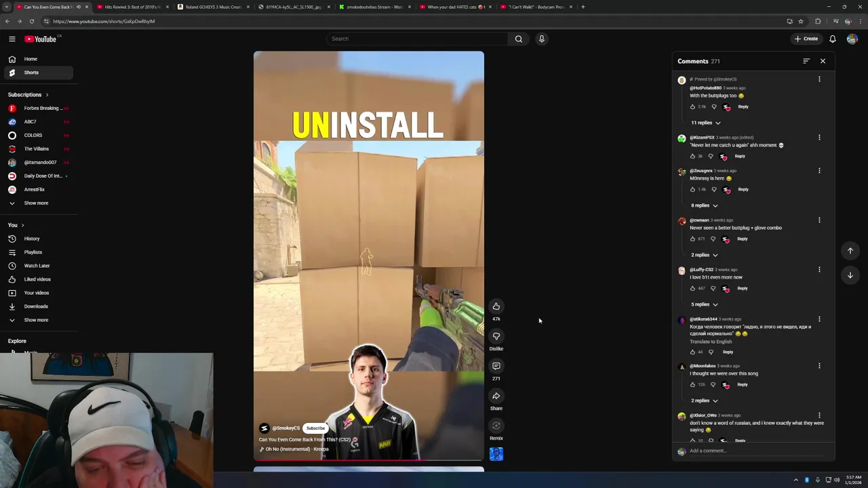Click the search magnifier button
This screenshot has width=868, height=488.
(x=519, y=39)
